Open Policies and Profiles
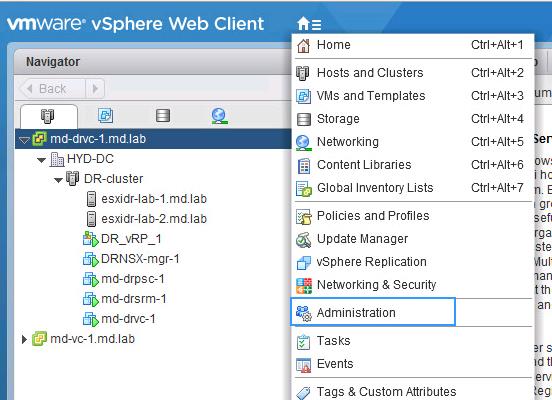 coord(413,216)
